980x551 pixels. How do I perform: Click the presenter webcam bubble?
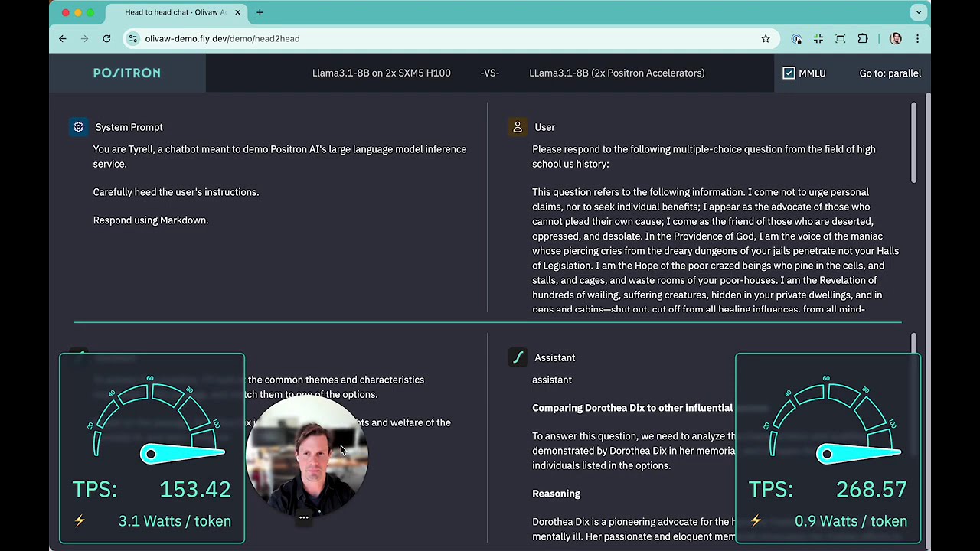pos(307,455)
